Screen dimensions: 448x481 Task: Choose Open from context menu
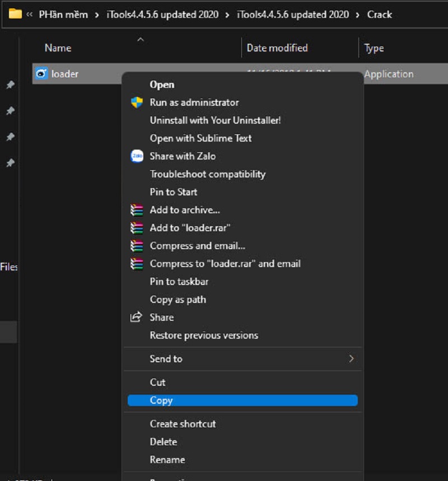click(x=162, y=85)
